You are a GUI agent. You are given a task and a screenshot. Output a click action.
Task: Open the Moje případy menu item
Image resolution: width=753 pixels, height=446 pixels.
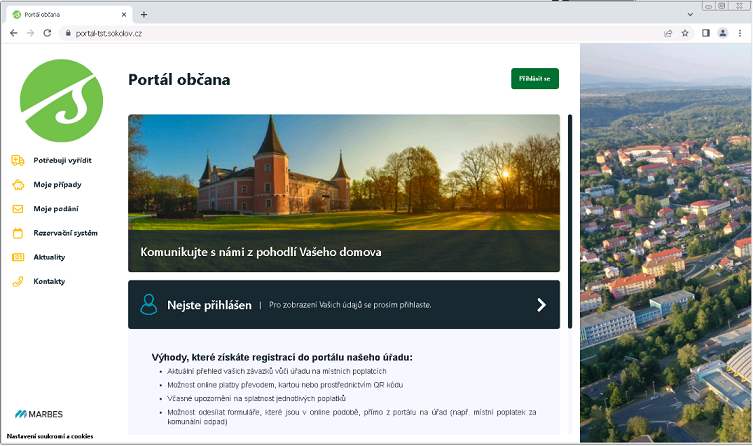(56, 185)
